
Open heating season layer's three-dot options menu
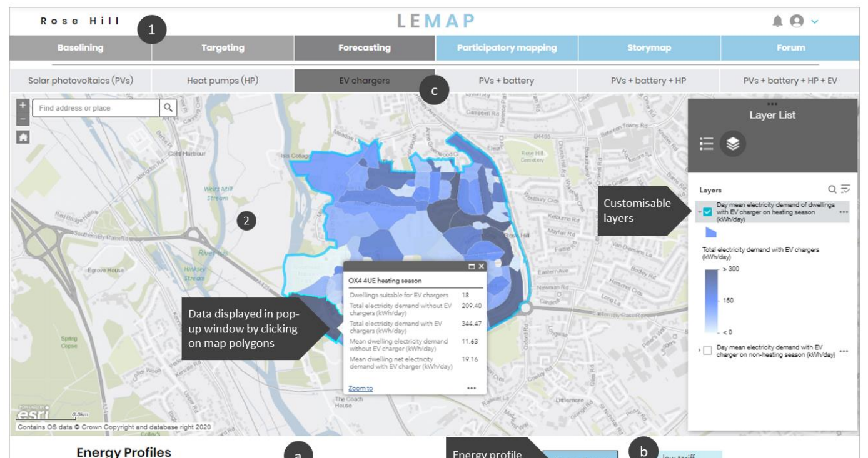click(x=844, y=212)
